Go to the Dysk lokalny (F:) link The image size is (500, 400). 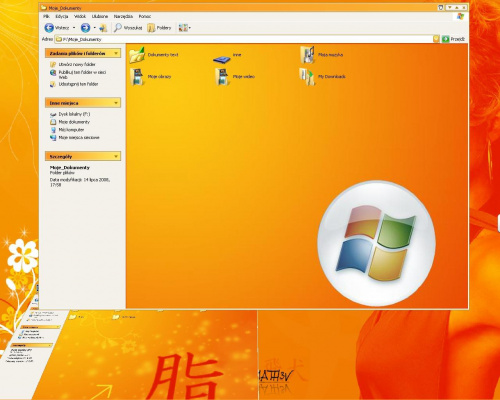click(x=74, y=114)
